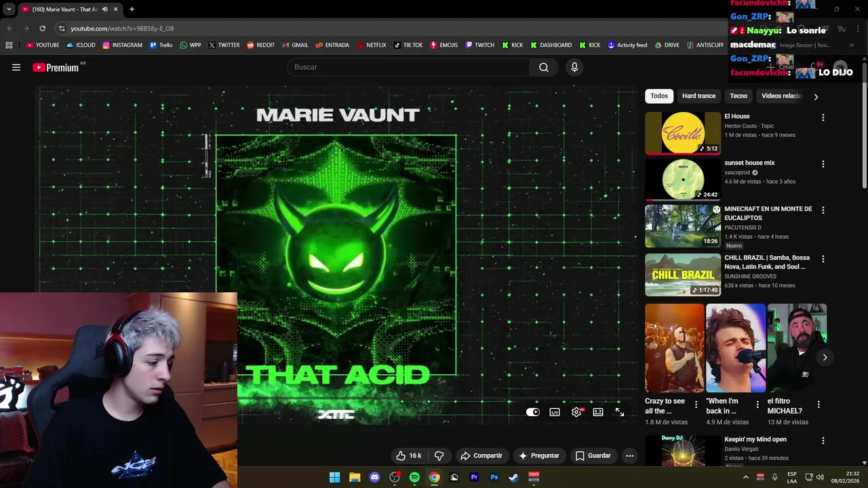Viewport: 868px width, 488px height.
Task: Open the Trello bookmark
Action: (161, 45)
